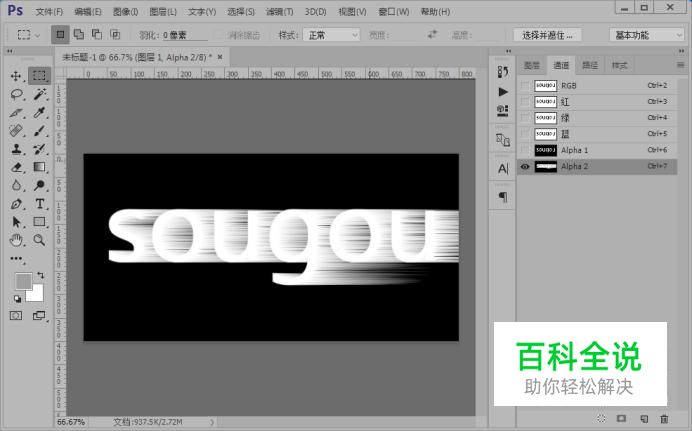Open the 基本功能 workspace dropdown
The height and width of the screenshot is (431, 692).
pos(647,35)
